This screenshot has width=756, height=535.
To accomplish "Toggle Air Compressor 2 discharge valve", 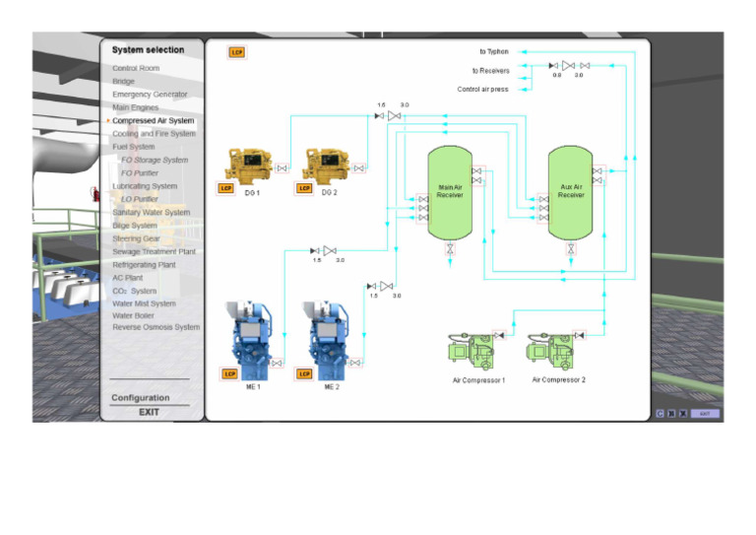I will pyautogui.click(x=579, y=335).
